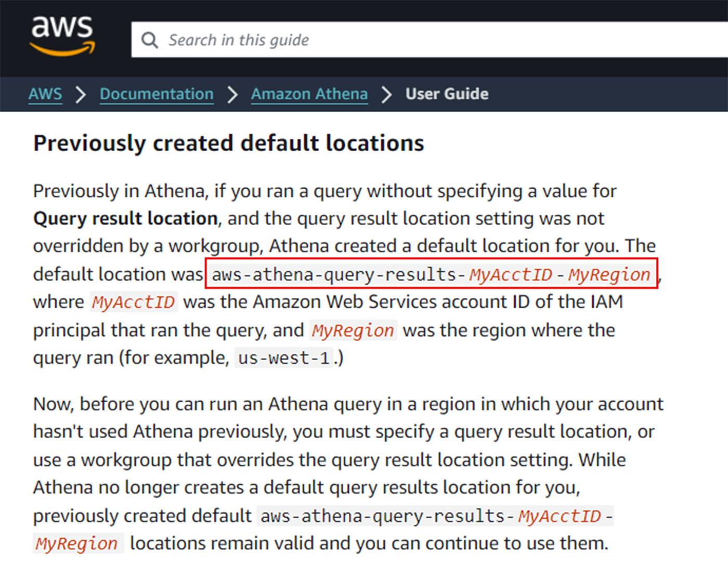This screenshot has height=566, width=728.
Task: Click the search magnifier icon
Action: 150,40
